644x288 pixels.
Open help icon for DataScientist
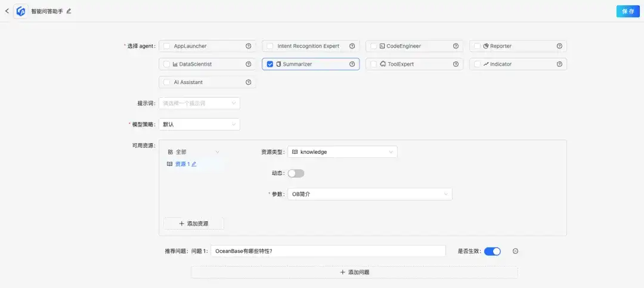(248, 64)
